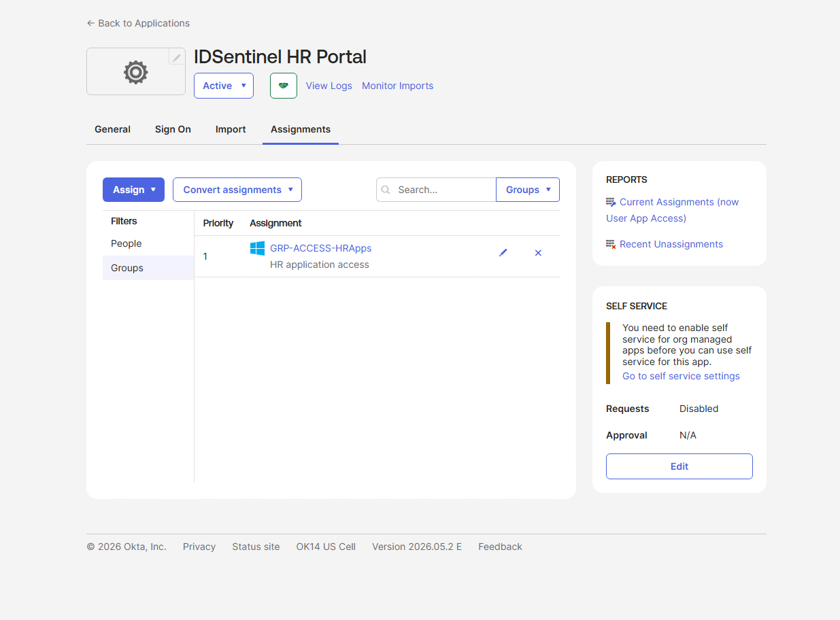Viewport: 840px width, 620px height.
Task: Click the app logo gear icon
Action: coord(135,72)
